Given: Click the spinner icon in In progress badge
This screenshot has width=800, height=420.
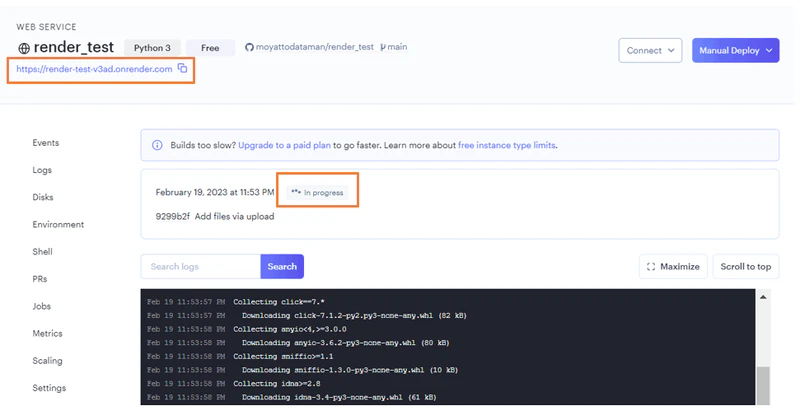Looking at the screenshot, I should coord(296,192).
